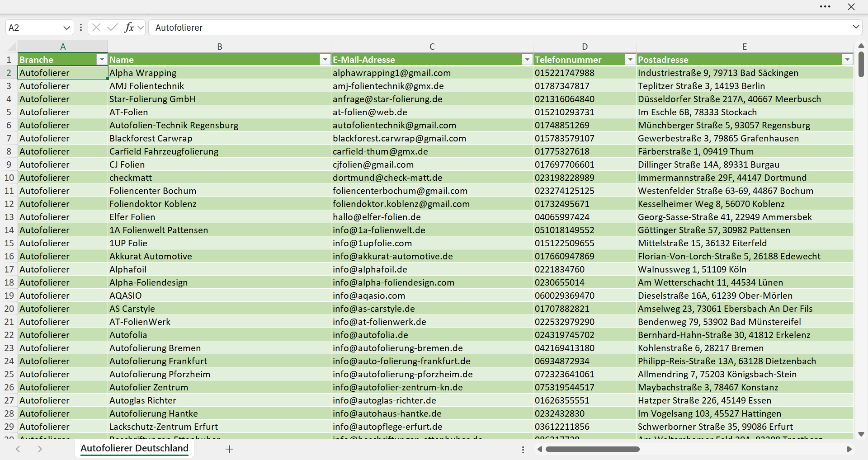Select cell Autofolier Zentrum

(x=220, y=387)
